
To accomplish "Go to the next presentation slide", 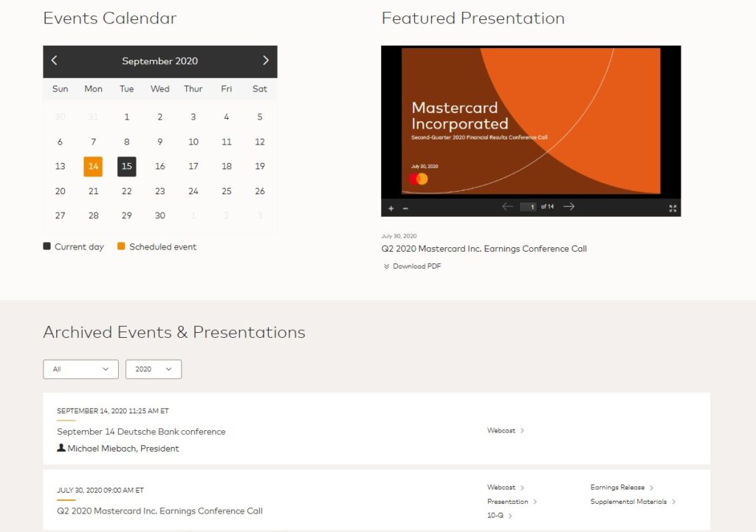I will [568, 207].
